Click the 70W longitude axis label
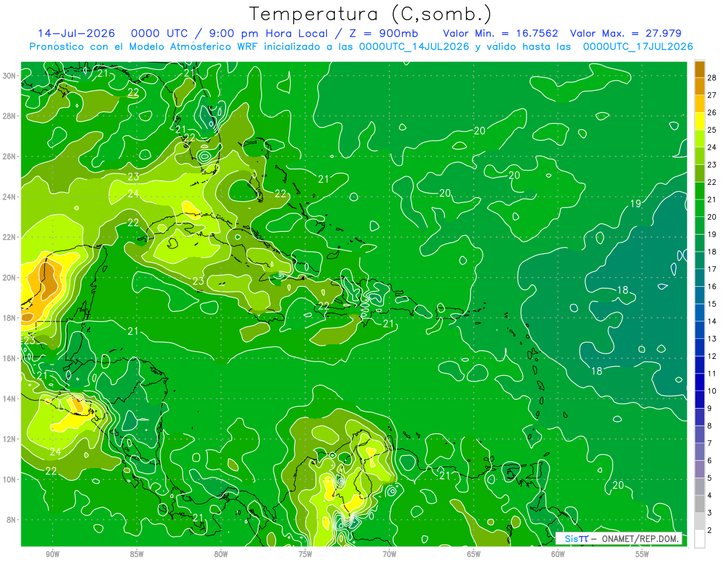This screenshot has height=562, width=728. pyautogui.click(x=389, y=554)
